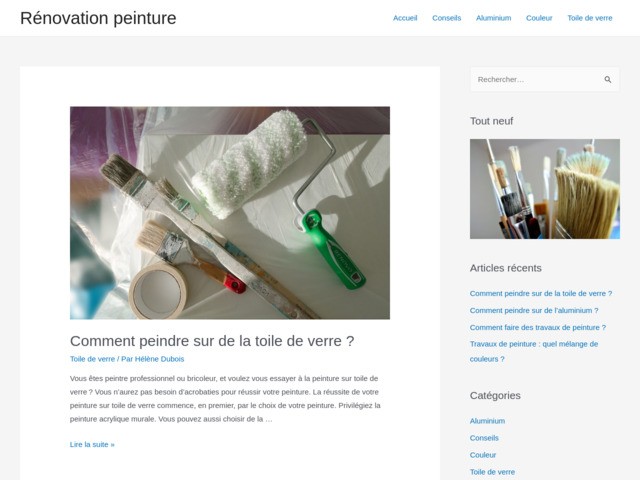Select Aluminium in the top navigation

click(493, 18)
